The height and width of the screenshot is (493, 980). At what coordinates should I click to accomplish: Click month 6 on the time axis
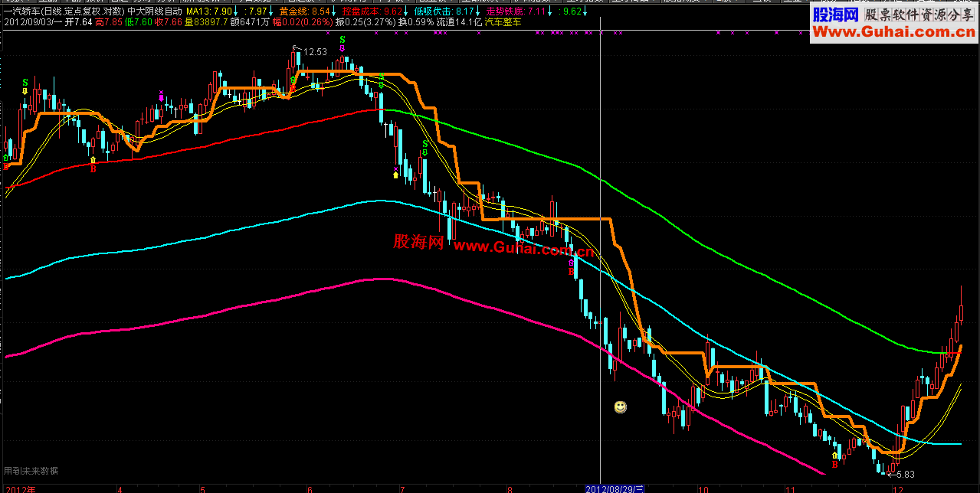coord(309,488)
